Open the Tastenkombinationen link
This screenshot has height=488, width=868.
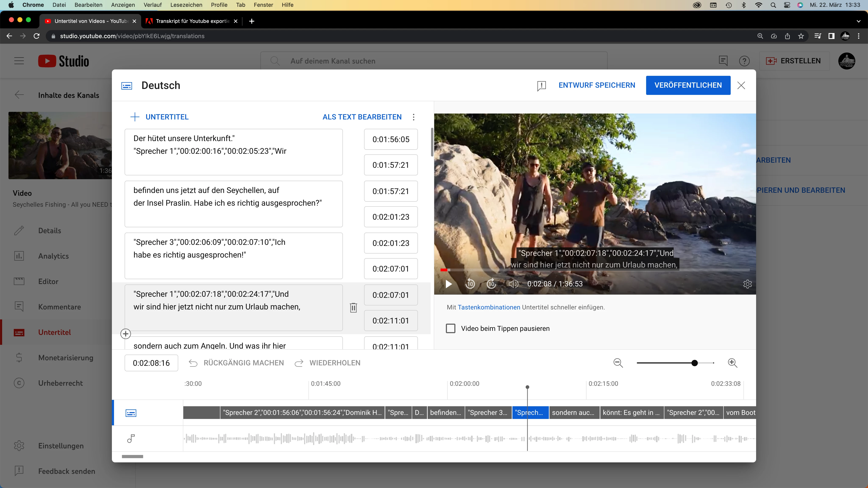coord(489,307)
